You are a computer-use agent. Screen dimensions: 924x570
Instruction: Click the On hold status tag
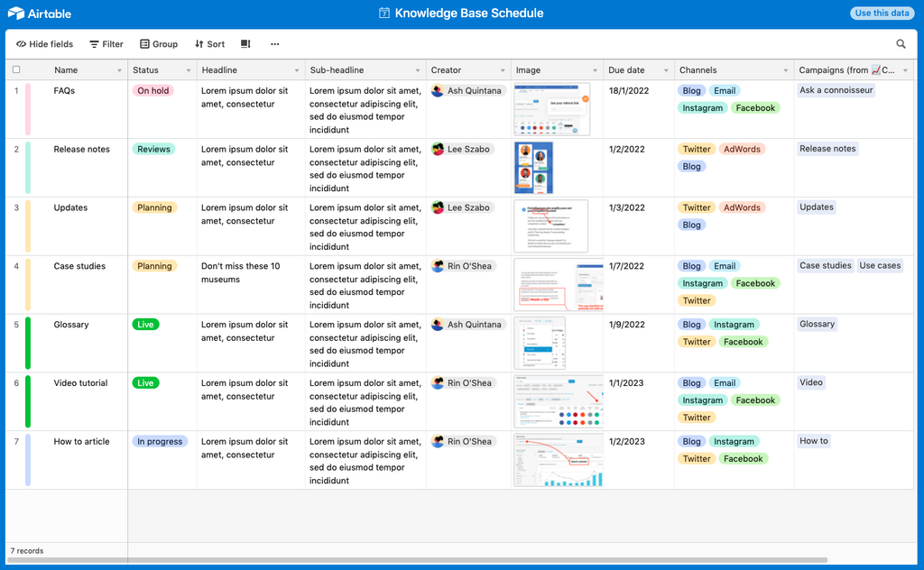152,91
